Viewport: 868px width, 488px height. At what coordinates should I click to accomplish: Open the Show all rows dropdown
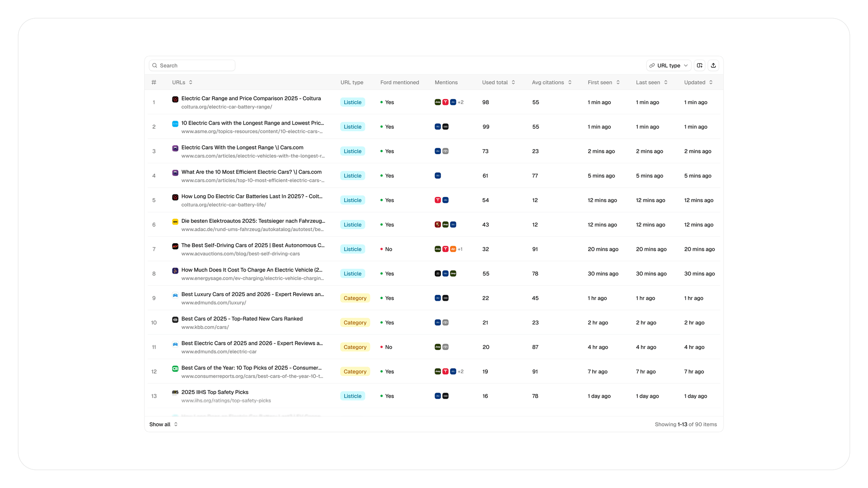[x=163, y=424]
